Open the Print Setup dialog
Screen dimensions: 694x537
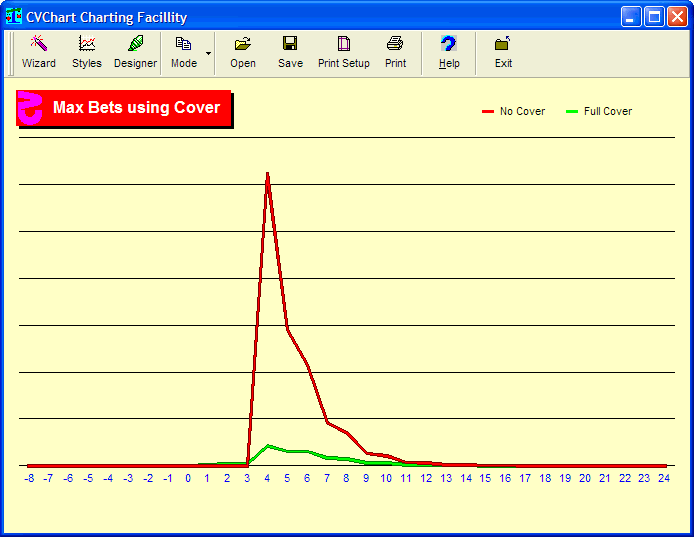point(344,52)
